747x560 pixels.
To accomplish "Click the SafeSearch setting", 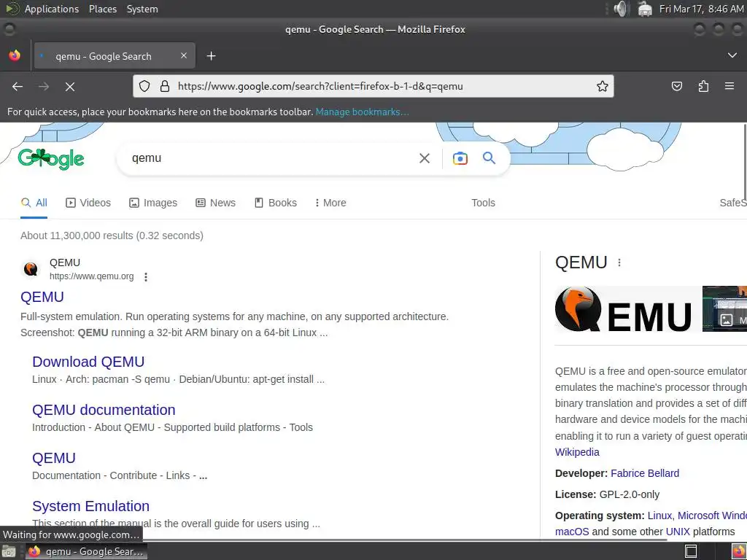I will [x=733, y=203].
